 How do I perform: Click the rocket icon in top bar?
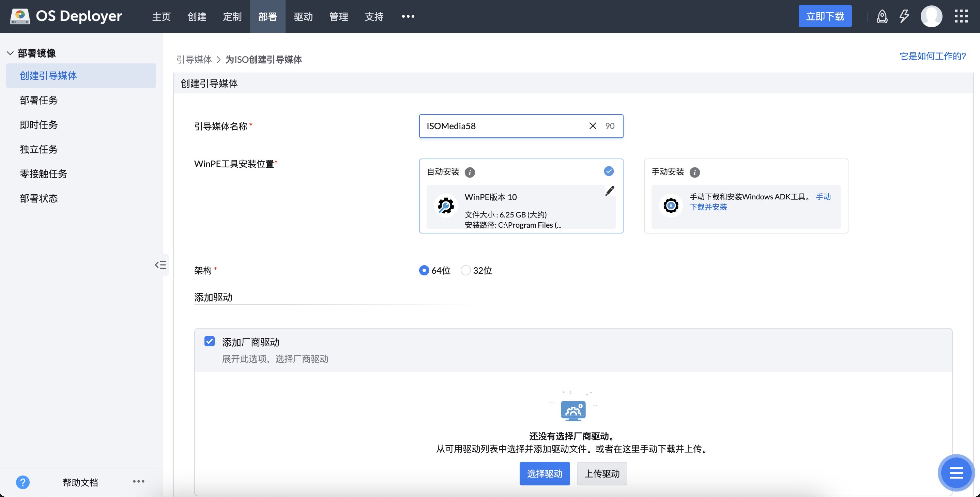pos(882,16)
